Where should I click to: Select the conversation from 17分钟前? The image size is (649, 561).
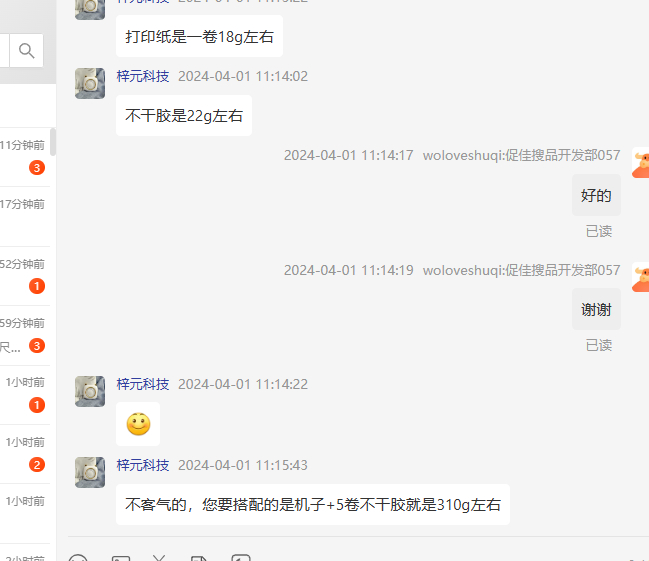click(x=25, y=217)
